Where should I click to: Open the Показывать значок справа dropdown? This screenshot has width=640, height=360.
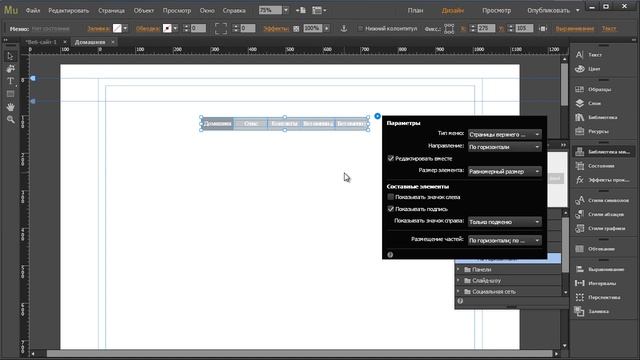coord(504,222)
